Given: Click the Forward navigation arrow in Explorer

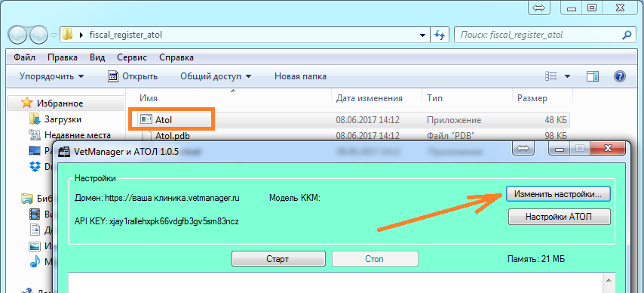Looking at the screenshot, I should coord(39,34).
